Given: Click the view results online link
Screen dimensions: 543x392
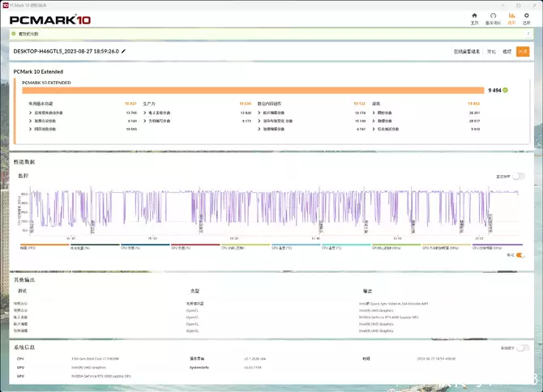Looking at the screenshot, I should 467,52.
